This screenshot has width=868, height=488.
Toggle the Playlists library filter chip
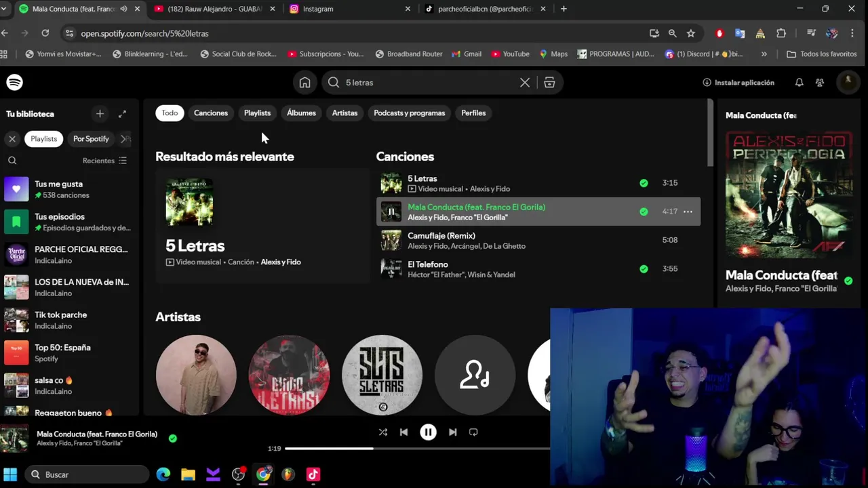click(43, 139)
